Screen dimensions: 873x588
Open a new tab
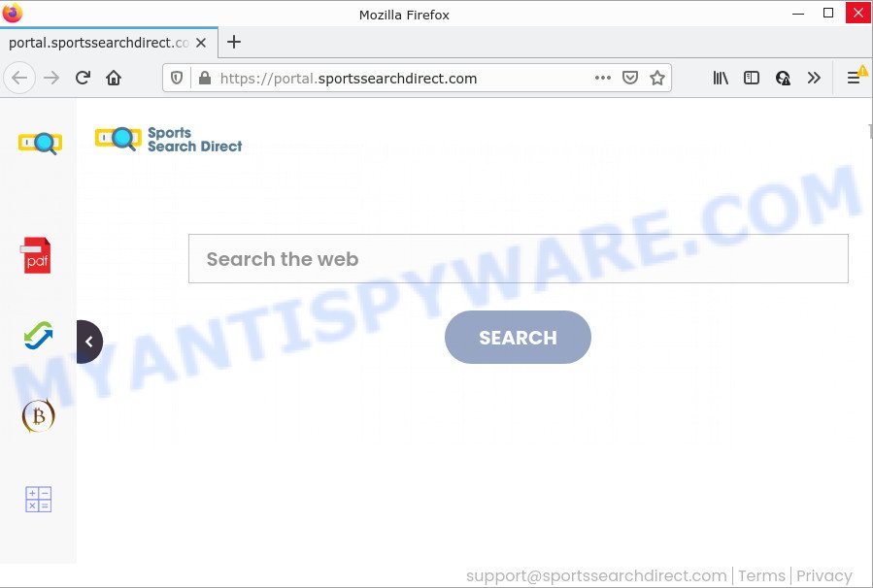234,42
